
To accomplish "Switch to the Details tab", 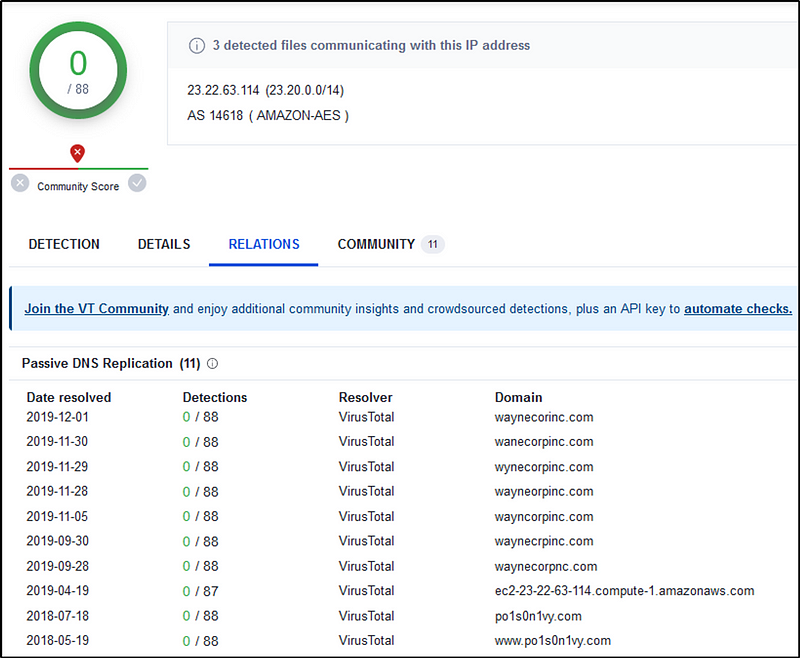I will point(164,244).
